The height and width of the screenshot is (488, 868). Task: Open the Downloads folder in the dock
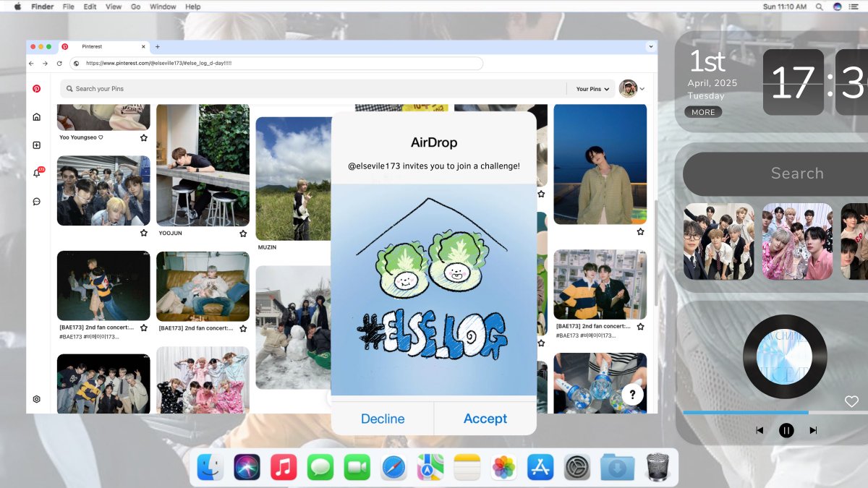617,467
